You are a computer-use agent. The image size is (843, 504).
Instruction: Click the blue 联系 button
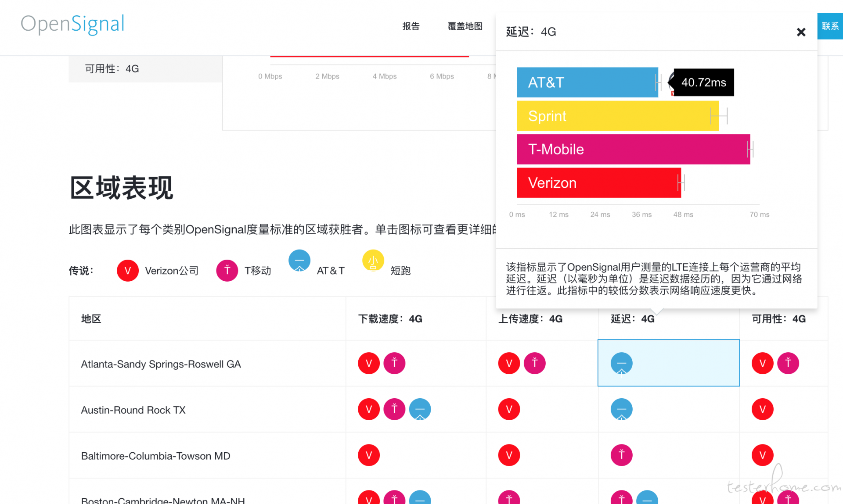pyautogui.click(x=830, y=26)
